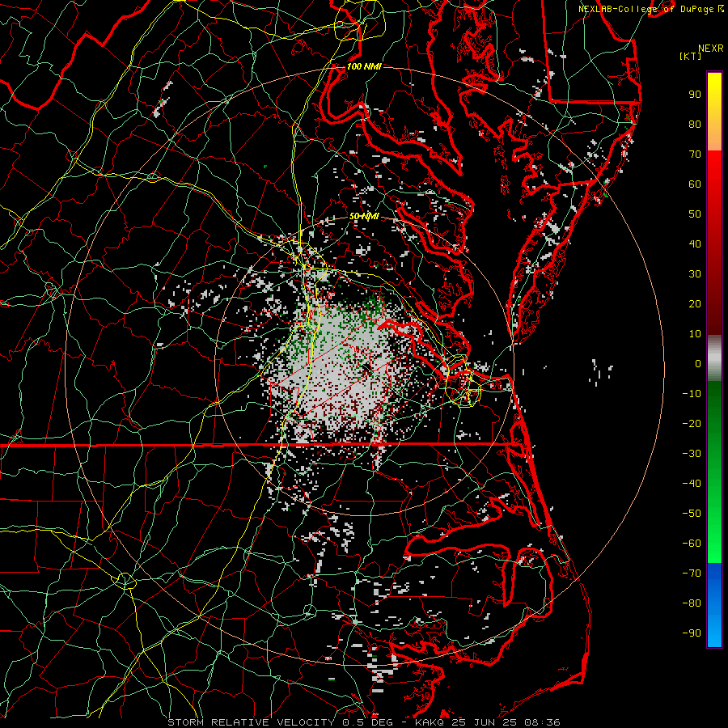Click the 30 value on velocity scale
This screenshot has height=728, width=728.
tap(695, 274)
